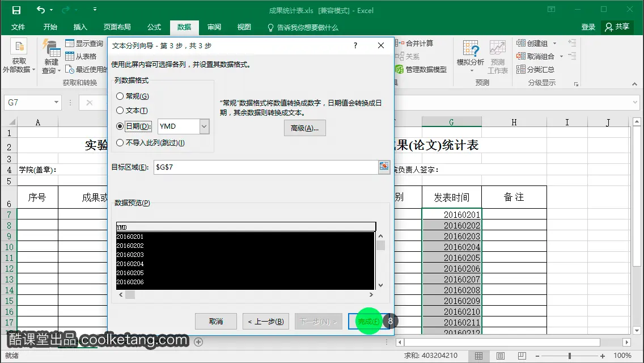Click the range selector icon beside 目标区域

point(384,167)
